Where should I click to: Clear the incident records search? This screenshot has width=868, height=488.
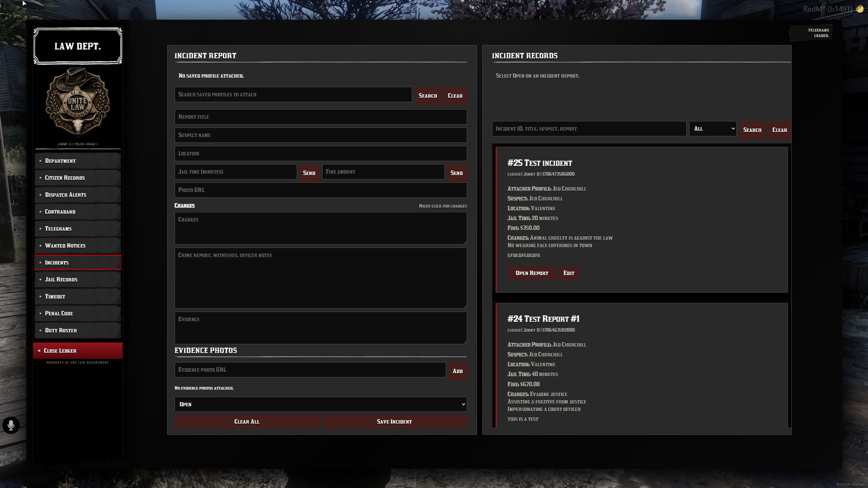[x=779, y=130]
